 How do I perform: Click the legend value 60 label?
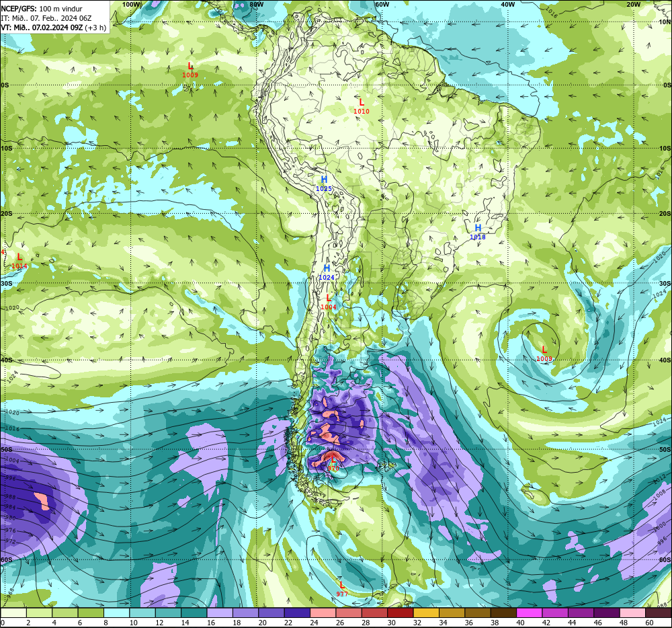click(649, 623)
